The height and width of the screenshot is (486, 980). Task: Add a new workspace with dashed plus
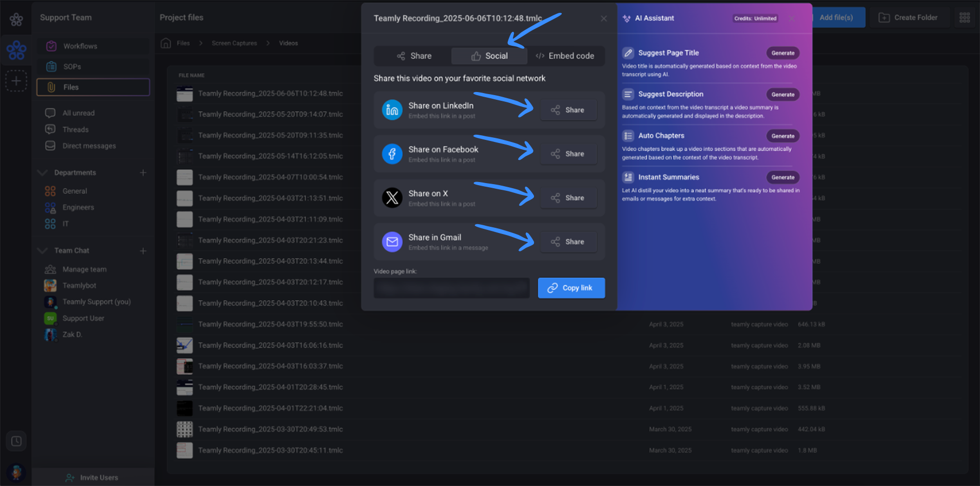(16, 81)
